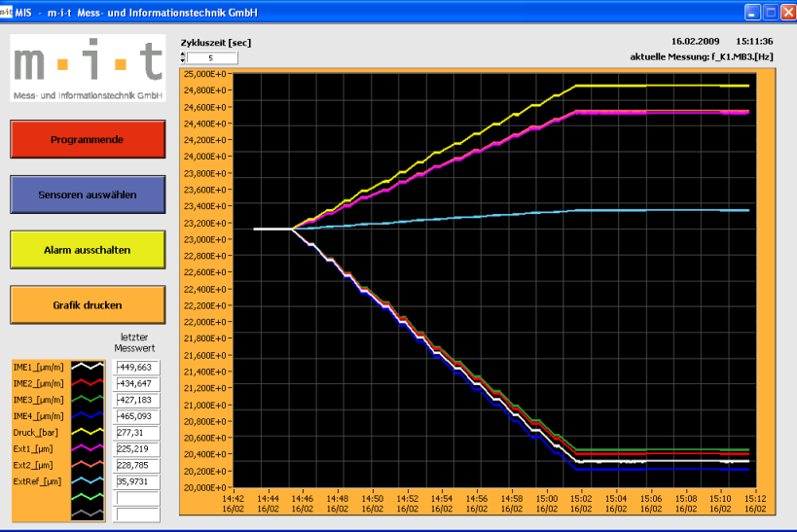Click the Zykluszeit [sec] label
This screenshot has width=797, height=532.
point(216,43)
